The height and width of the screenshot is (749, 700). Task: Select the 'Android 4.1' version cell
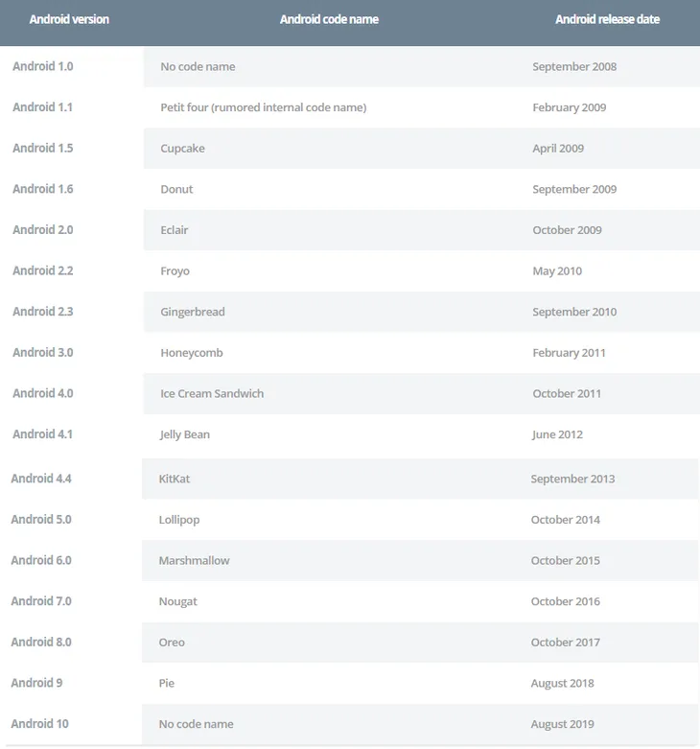click(x=42, y=434)
